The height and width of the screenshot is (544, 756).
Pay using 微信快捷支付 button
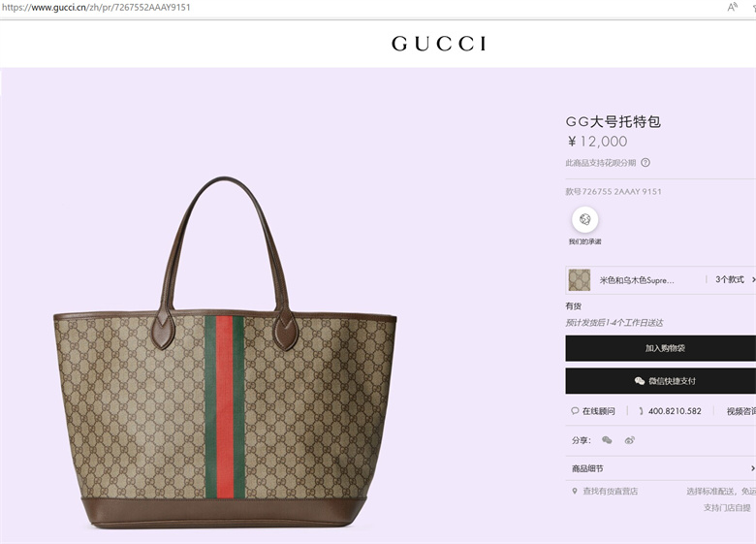click(661, 381)
